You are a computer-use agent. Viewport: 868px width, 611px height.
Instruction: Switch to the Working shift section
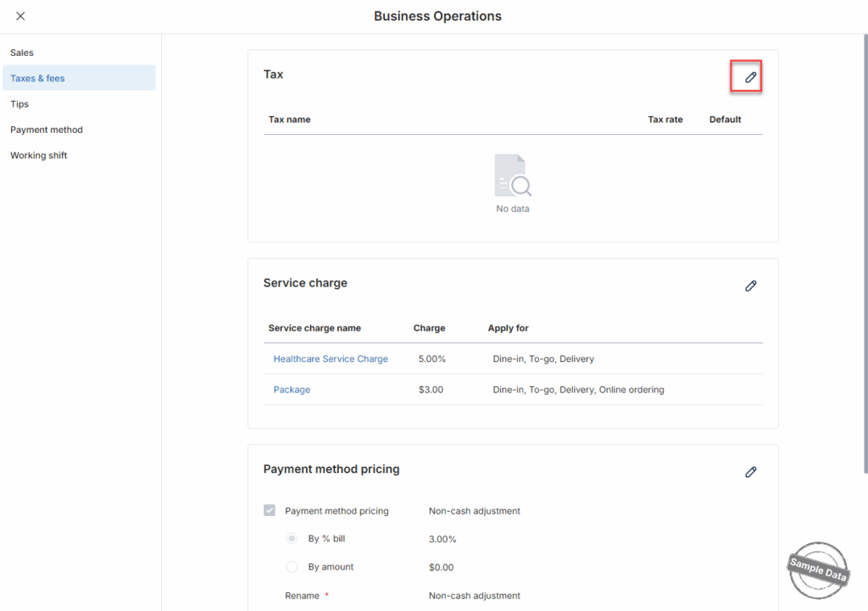[x=39, y=156]
